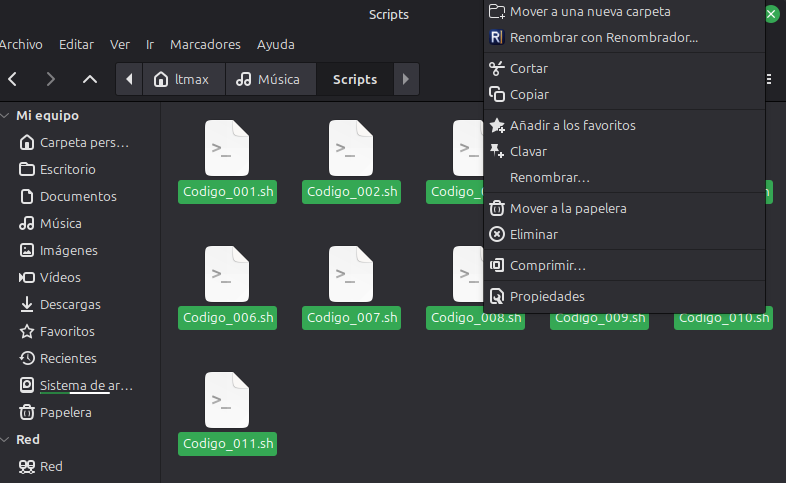Click the path bar right scroll arrow
The image size is (786, 483).
[x=406, y=79]
